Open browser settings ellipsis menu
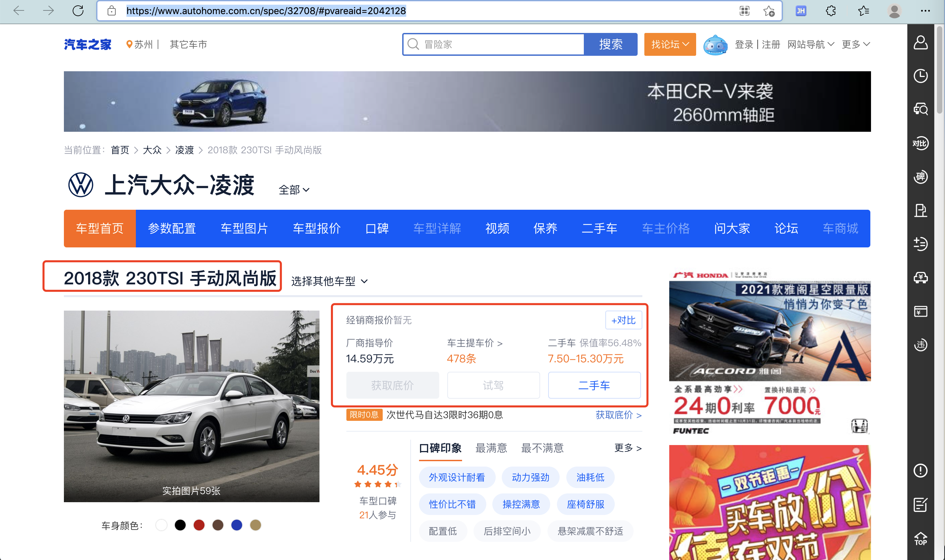Viewport: 945px width, 560px height. point(925,11)
